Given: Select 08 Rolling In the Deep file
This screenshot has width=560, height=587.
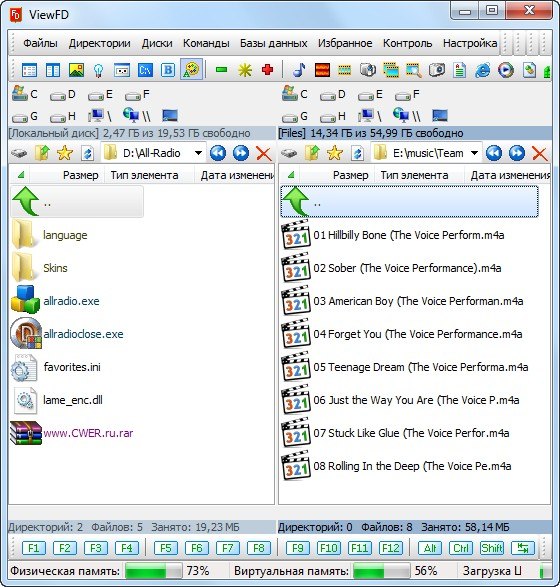Looking at the screenshot, I should 396,466.
